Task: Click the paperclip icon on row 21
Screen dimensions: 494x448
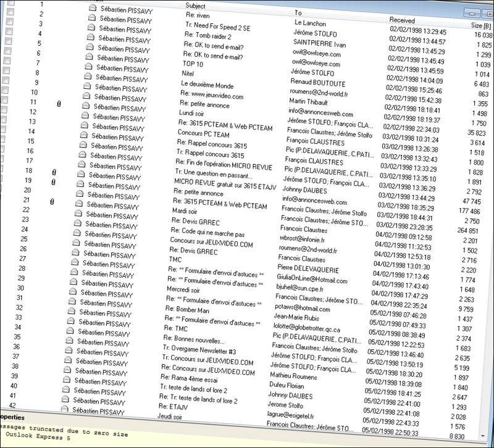Action: pyautogui.click(x=52, y=201)
